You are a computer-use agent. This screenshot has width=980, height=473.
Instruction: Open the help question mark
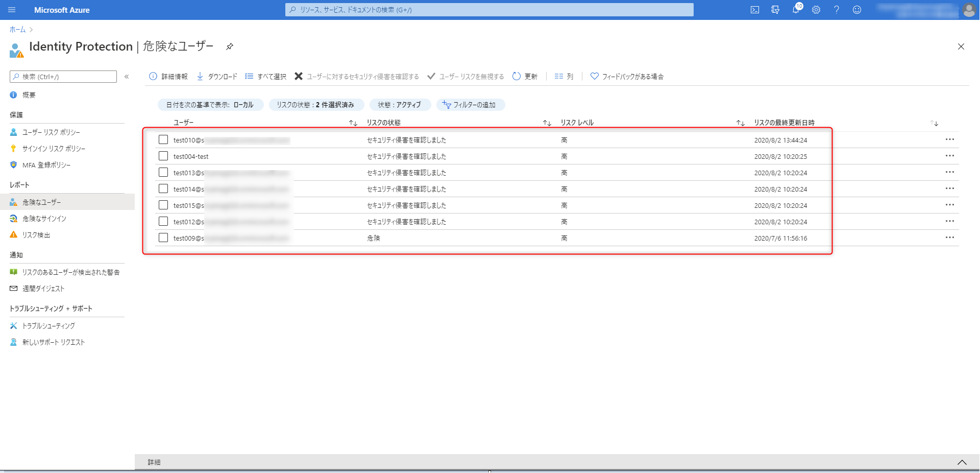837,10
